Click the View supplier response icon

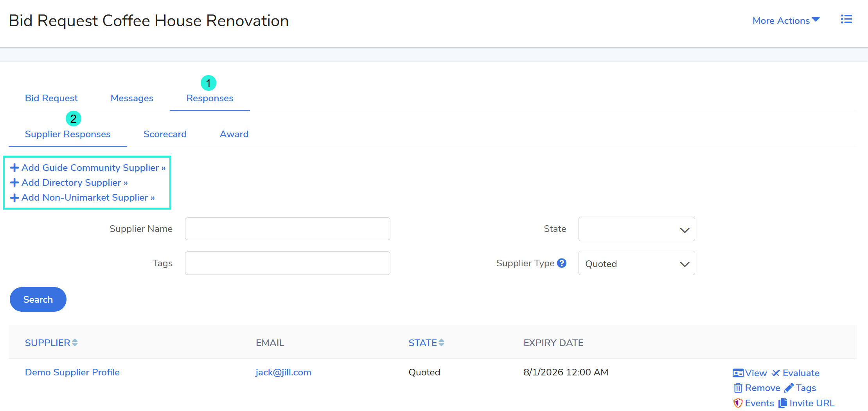tap(738, 373)
